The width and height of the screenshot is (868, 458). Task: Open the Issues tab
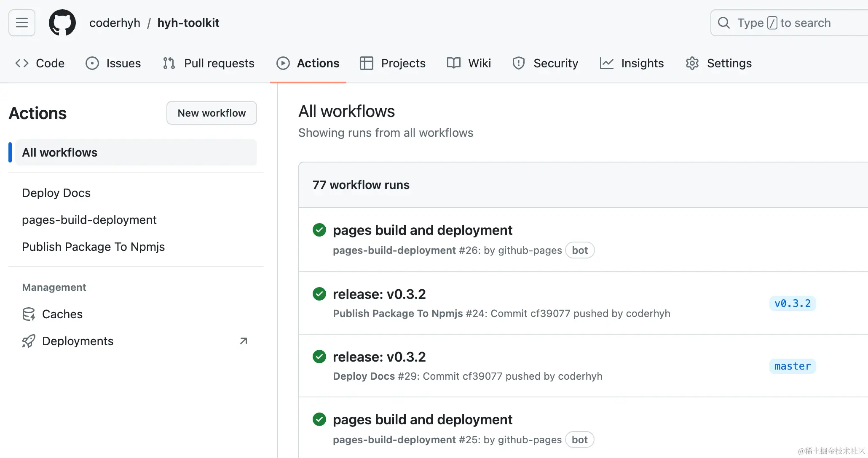tap(113, 63)
